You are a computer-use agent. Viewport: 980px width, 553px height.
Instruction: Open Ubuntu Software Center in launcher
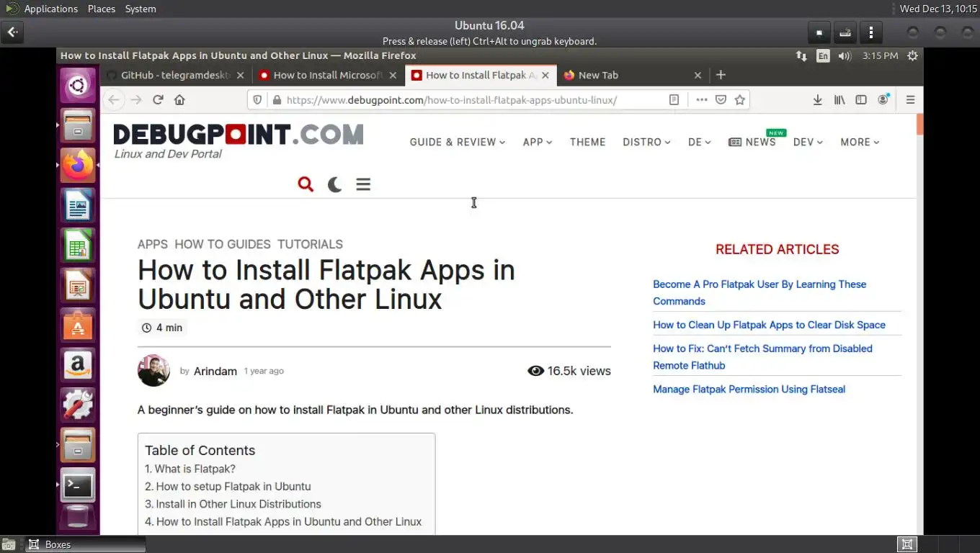click(x=78, y=326)
